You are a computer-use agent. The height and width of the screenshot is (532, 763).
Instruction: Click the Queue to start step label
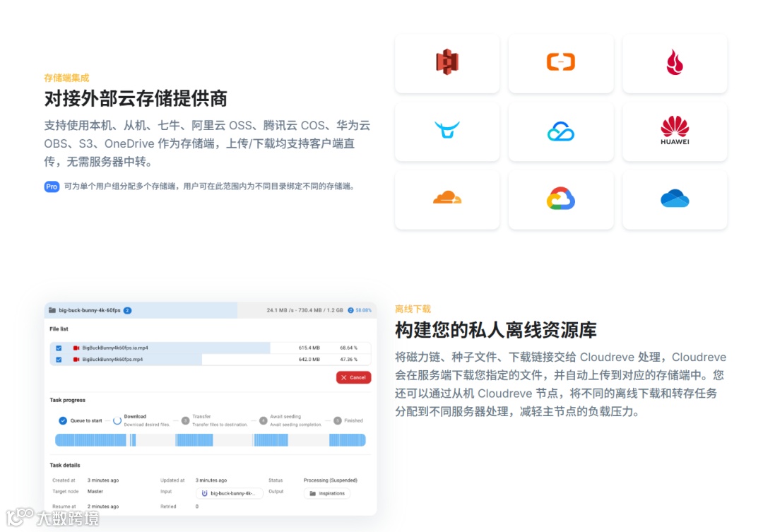[x=86, y=420]
